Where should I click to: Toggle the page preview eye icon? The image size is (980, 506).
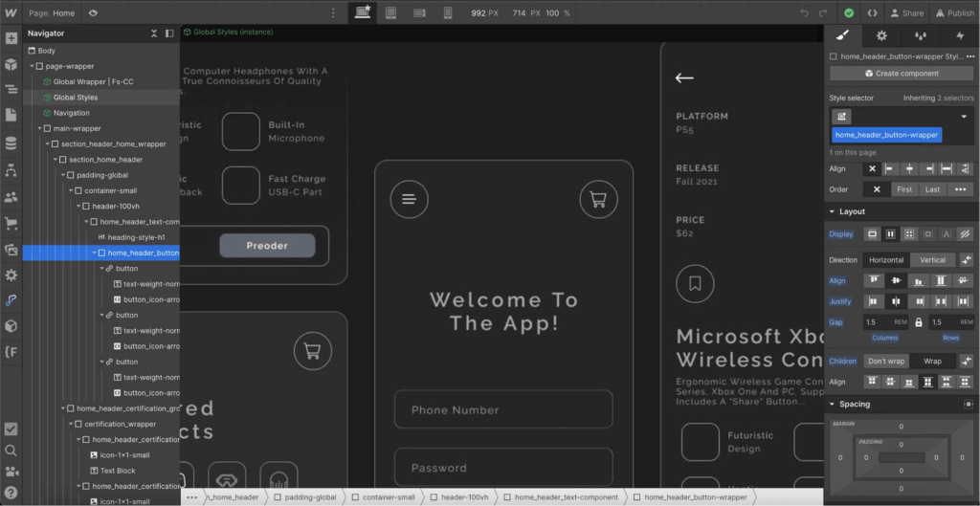click(x=93, y=12)
